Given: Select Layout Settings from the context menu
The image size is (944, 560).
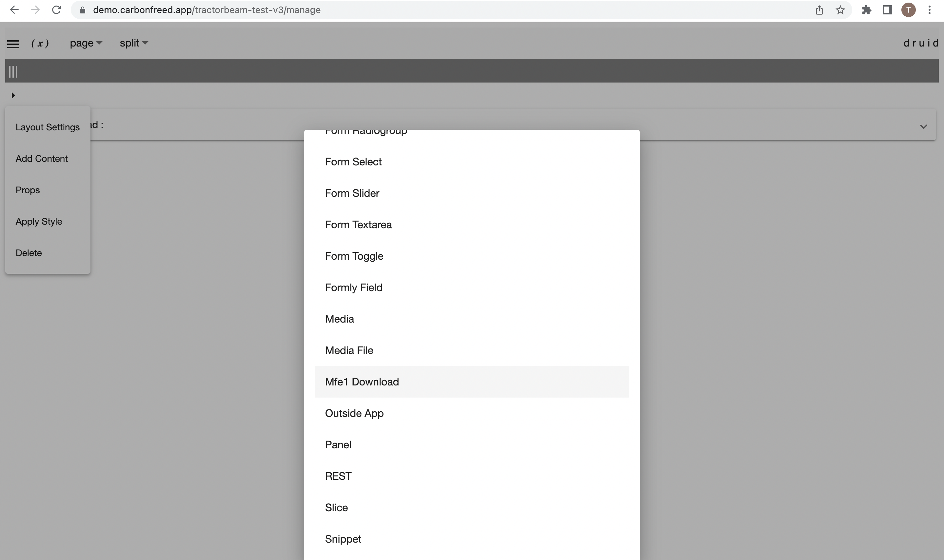Looking at the screenshot, I should click(x=48, y=127).
